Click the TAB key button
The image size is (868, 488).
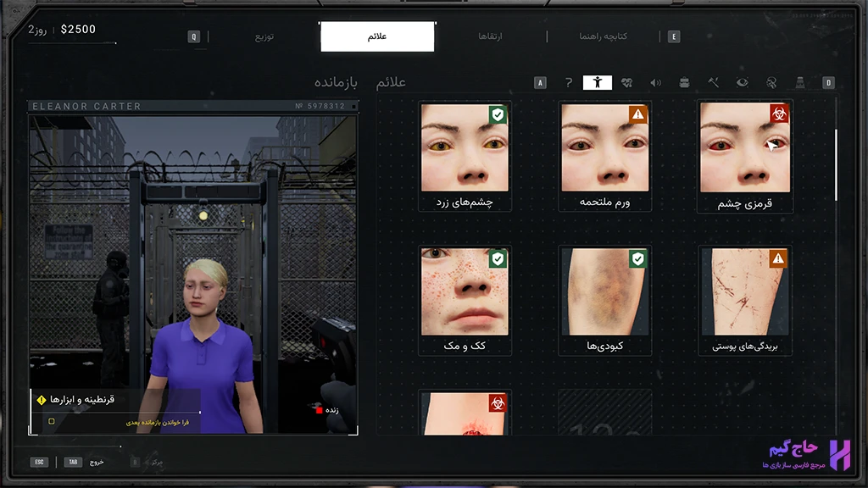(73, 462)
